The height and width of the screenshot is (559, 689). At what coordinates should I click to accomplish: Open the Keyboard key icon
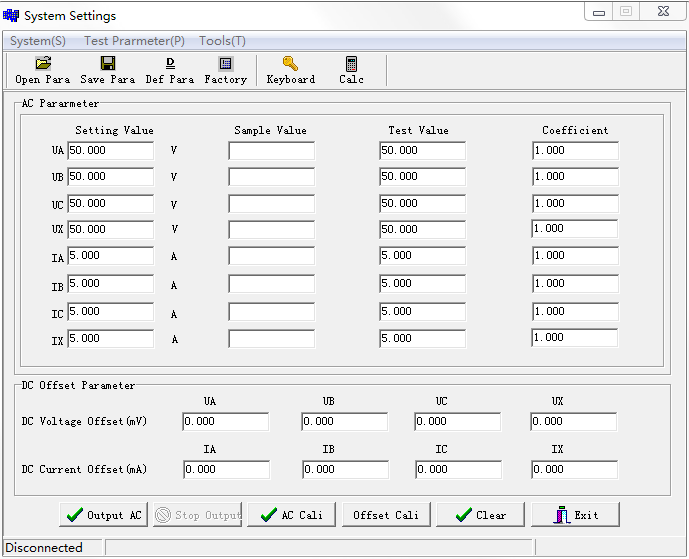[290, 64]
